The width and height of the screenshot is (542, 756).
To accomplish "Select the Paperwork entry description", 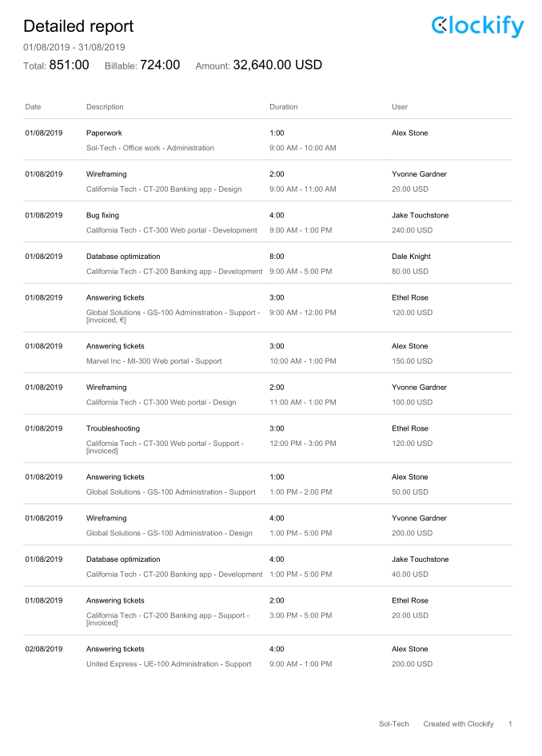I will [x=104, y=133].
